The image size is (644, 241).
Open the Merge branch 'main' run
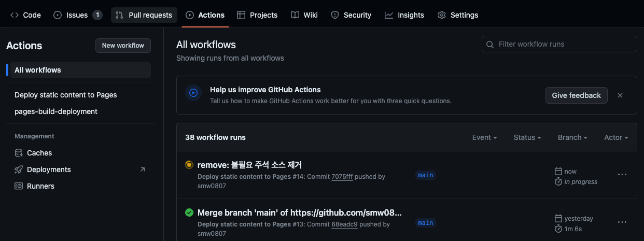click(x=300, y=212)
